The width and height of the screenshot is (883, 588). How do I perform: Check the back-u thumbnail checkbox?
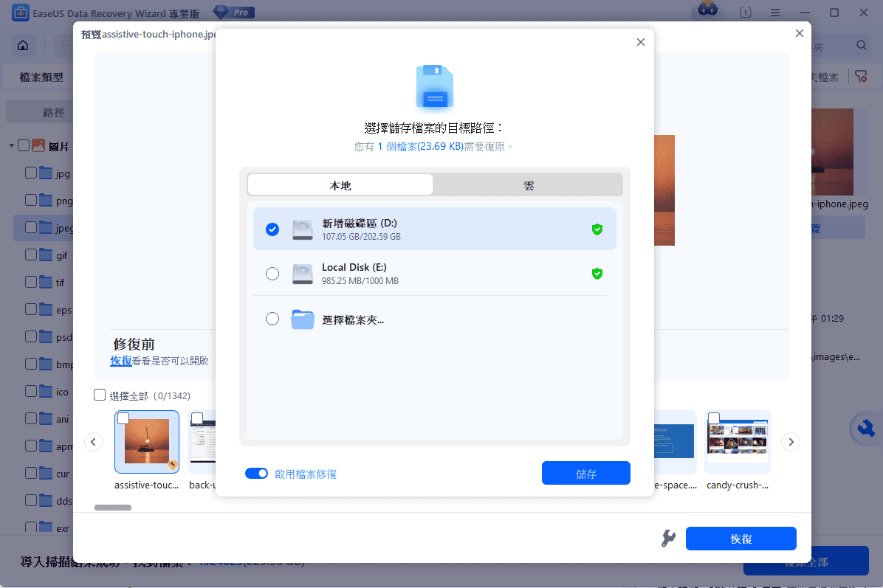(x=197, y=418)
